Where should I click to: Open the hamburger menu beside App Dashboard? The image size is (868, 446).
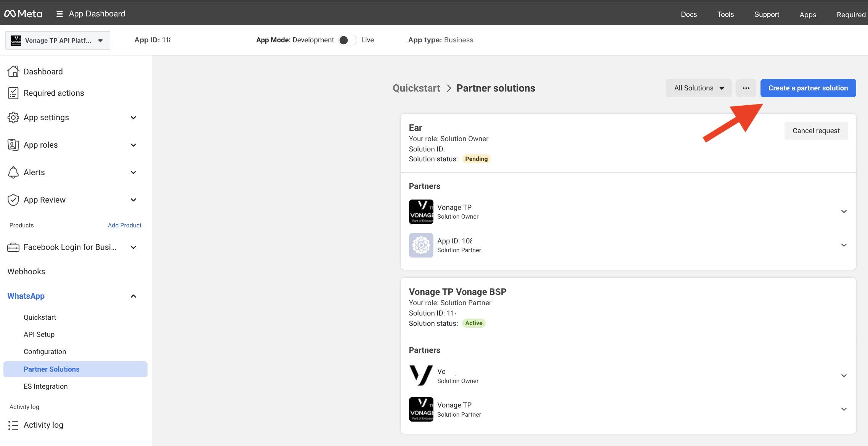click(x=59, y=14)
